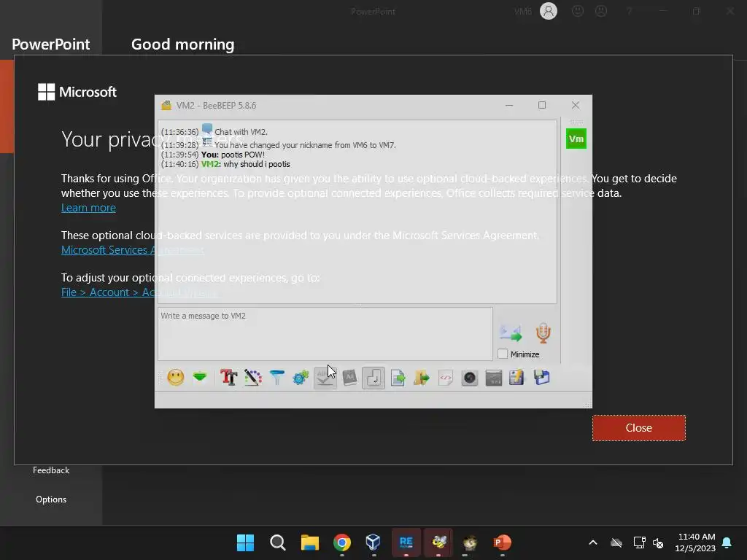Open the RE app on the taskbar

click(x=406, y=542)
